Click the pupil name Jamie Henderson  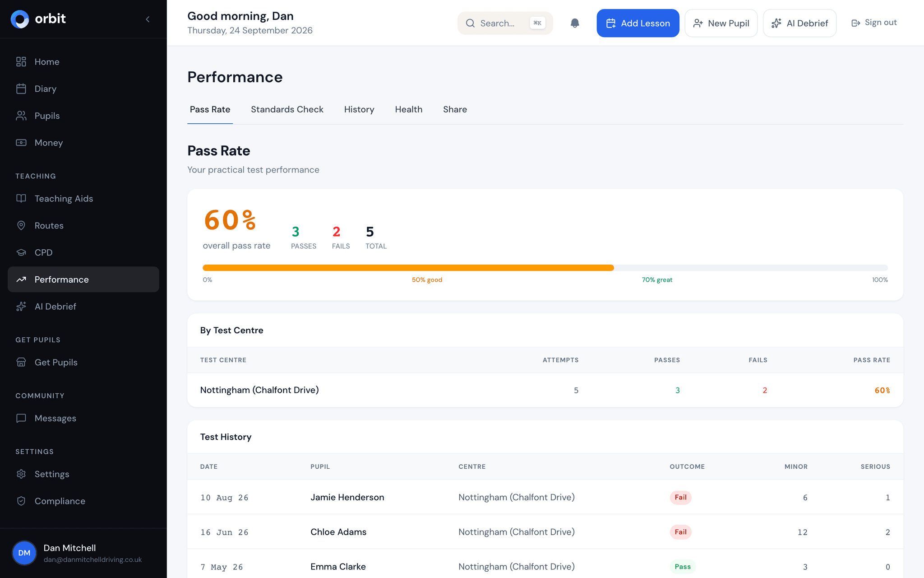coord(347,497)
